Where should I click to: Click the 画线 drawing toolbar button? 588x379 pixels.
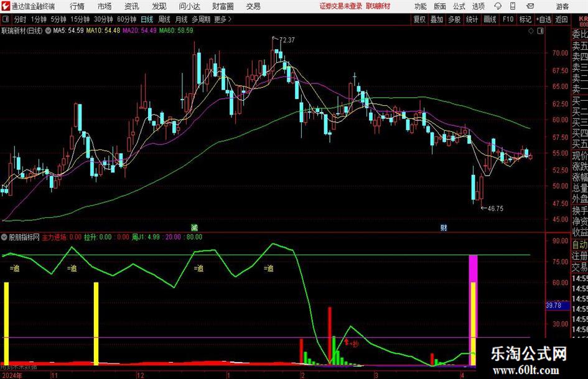tap(490, 19)
